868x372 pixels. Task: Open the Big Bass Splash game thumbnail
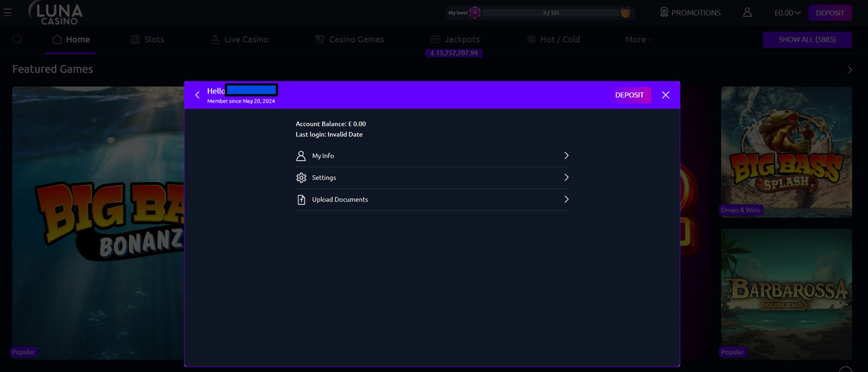[x=787, y=151]
